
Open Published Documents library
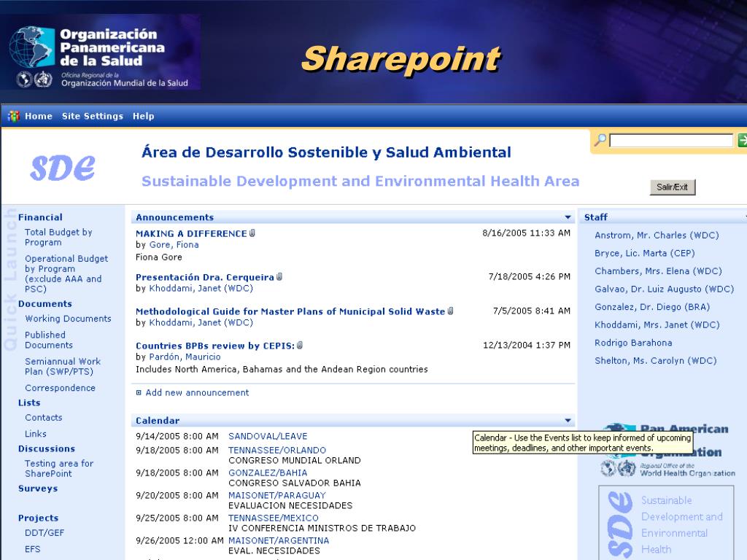(x=49, y=340)
